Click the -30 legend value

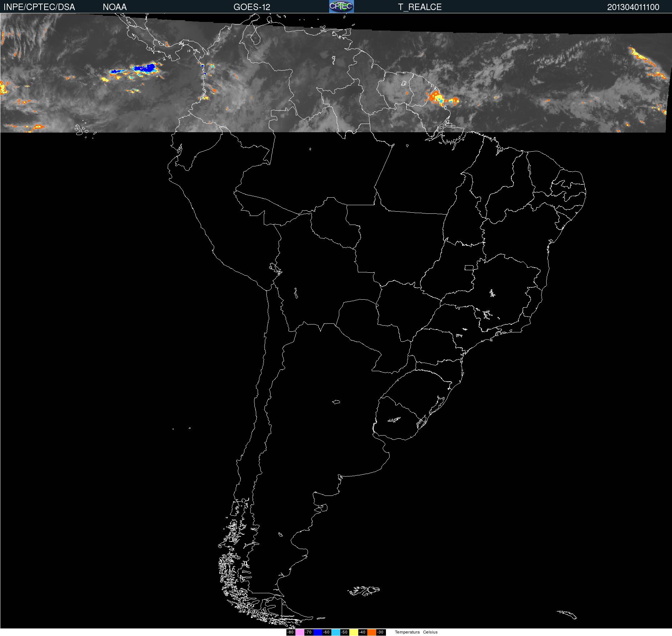(x=381, y=632)
